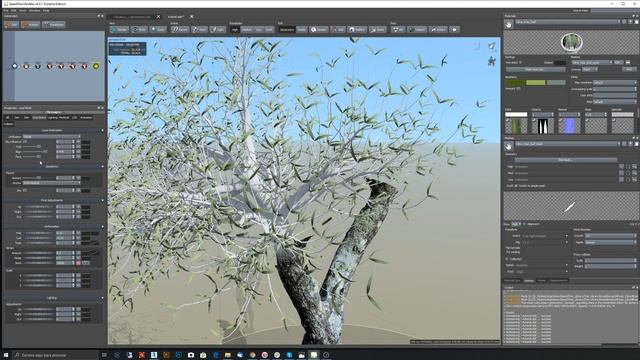Click the hand icon in the Meshes panel
The image size is (640, 360).
pos(509,146)
